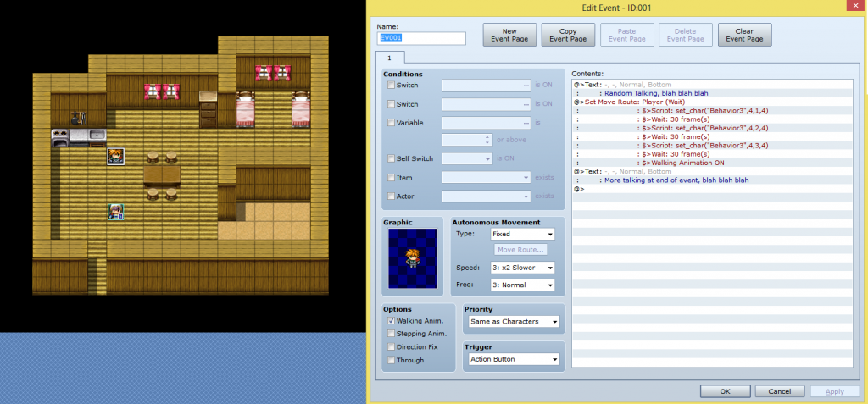The height and width of the screenshot is (404, 868).
Task: Click the wooden dining table on the map
Action: (x=161, y=174)
